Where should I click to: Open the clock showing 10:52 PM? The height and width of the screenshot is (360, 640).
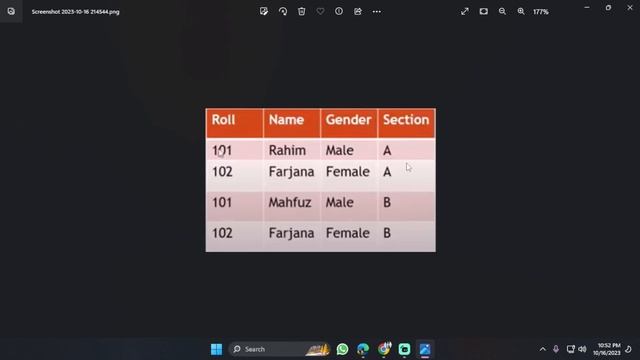pos(607,349)
